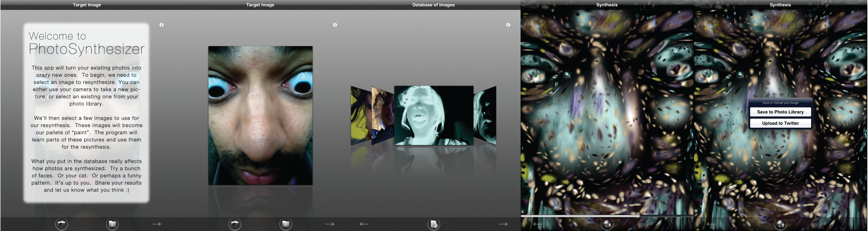Image resolution: width=868 pixels, height=231 pixels.
Task: Open photo library folder below the face photo
Action: pos(285,224)
